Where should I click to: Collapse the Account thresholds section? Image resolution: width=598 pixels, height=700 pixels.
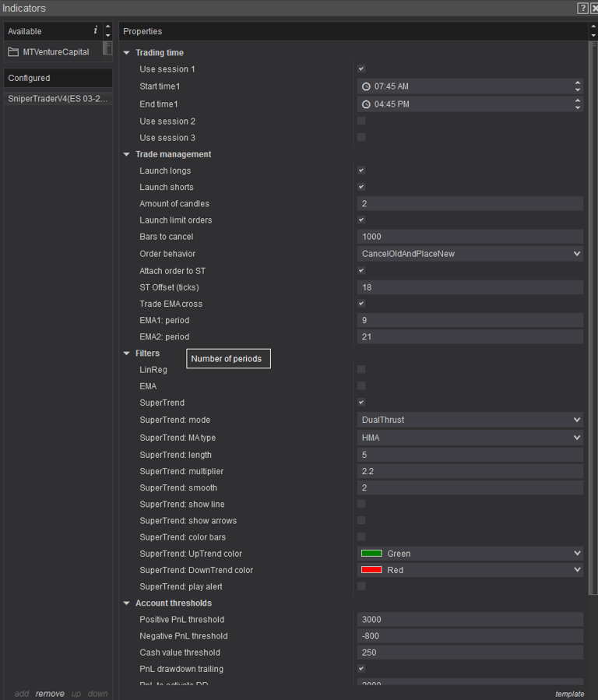127,603
